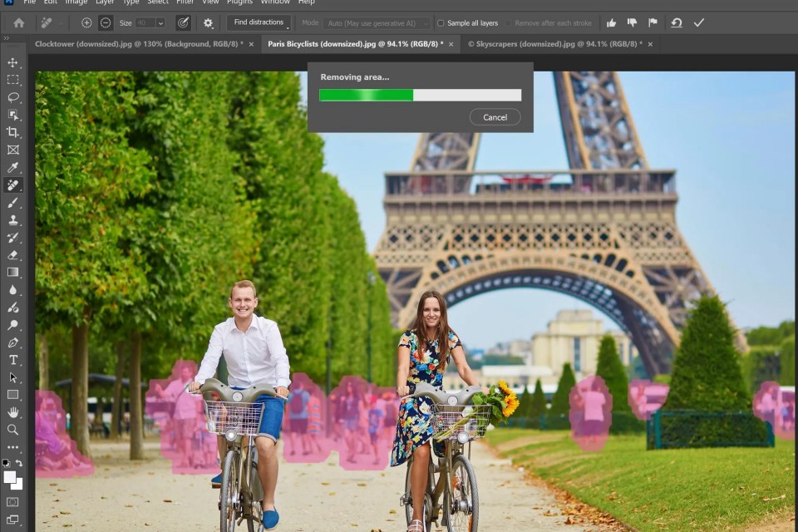
Task: Click the background color swatch
Action: 18,485
